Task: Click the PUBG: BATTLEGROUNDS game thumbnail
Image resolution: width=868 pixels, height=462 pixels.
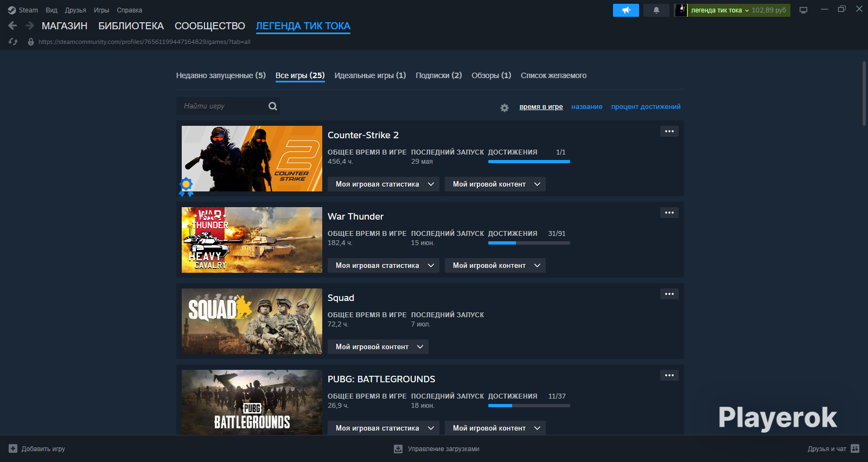Action: (252, 402)
